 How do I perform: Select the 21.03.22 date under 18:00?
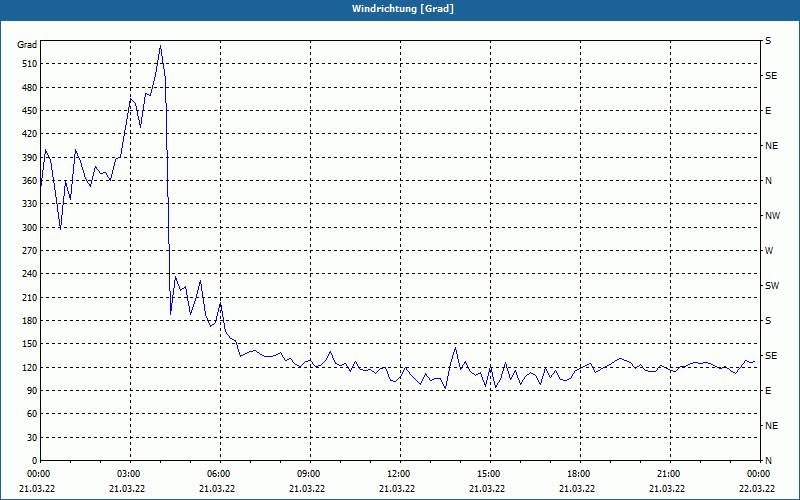click(577, 489)
